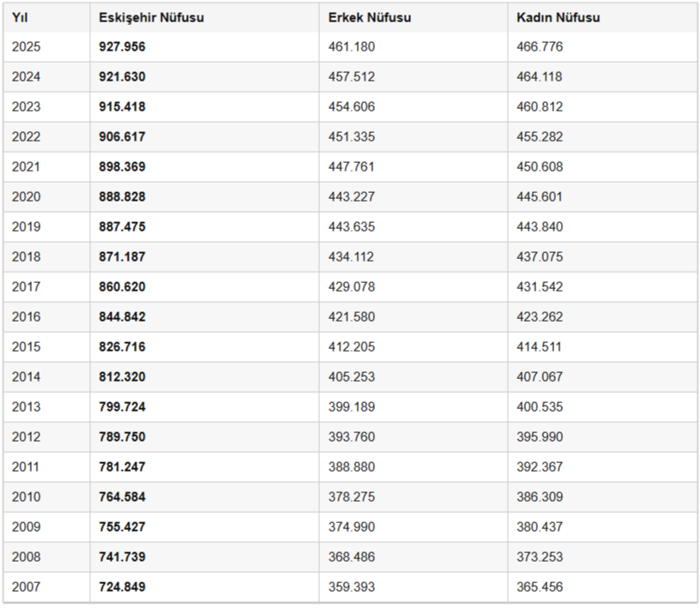Image resolution: width=700 pixels, height=608 pixels.
Task: Select male population 421.580
Action: [x=352, y=317]
